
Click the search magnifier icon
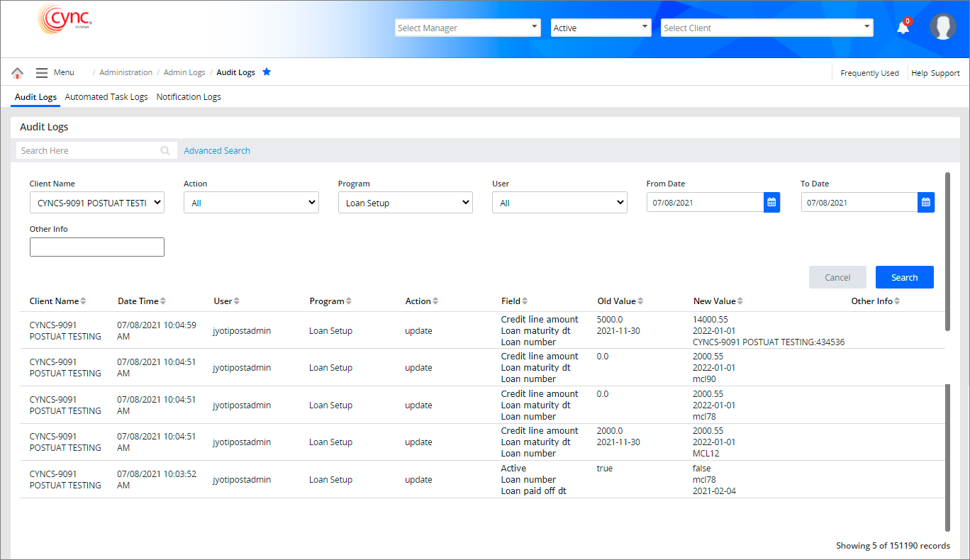point(165,151)
